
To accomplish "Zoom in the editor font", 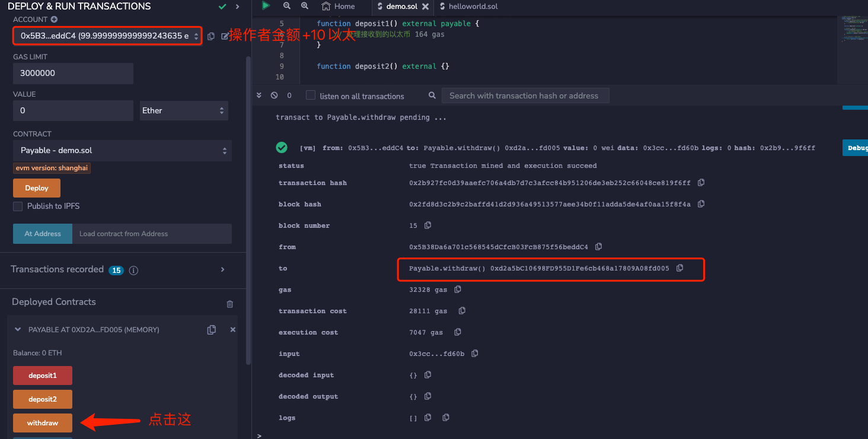I will coord(305,6).
